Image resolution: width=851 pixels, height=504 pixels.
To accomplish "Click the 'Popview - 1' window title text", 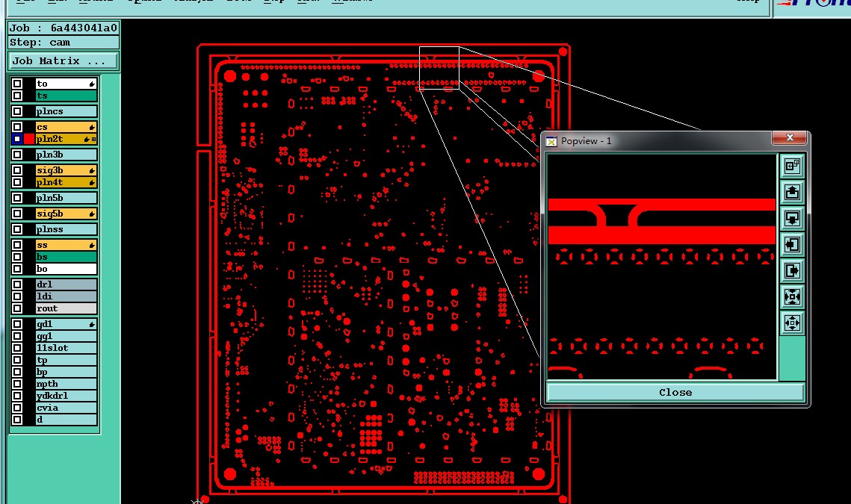I will 587,141.
